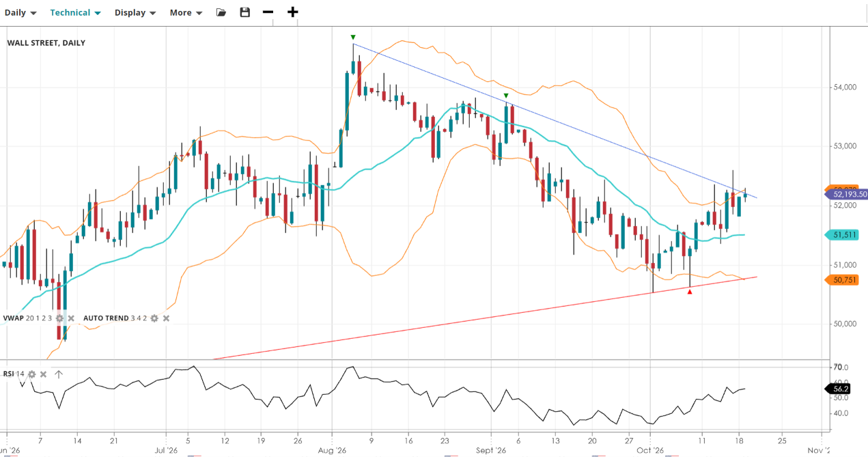The width and height of the screenshot is (868, 457).
Task: Click the RSI 14 indicator label
Action: [14, 374]
